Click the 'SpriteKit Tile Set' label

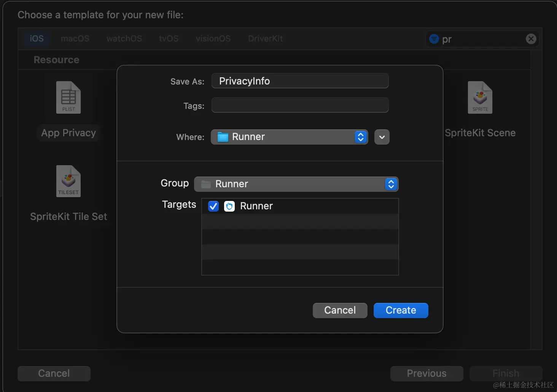[68, 217]
